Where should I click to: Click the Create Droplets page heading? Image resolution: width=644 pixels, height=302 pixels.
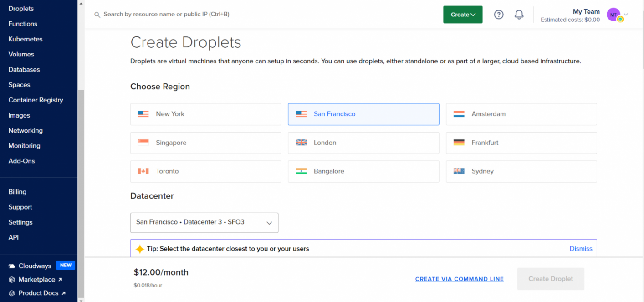[x=186, y=42]
